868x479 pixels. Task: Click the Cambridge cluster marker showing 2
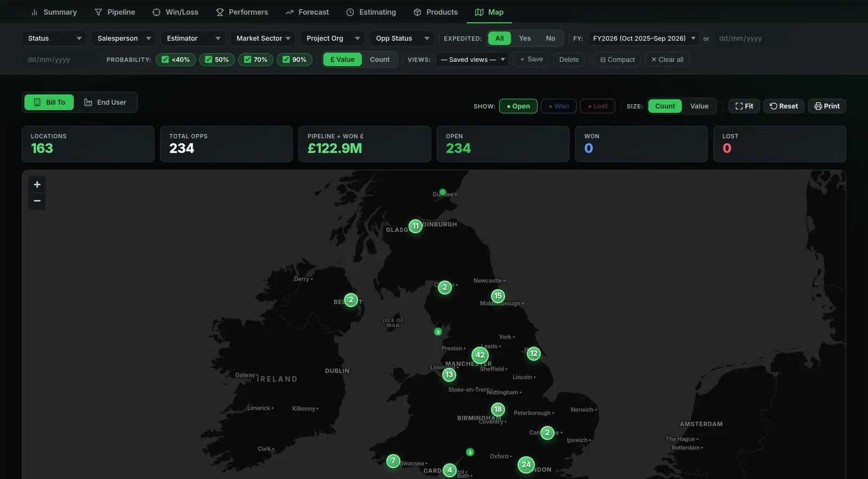tap(547, 432)
